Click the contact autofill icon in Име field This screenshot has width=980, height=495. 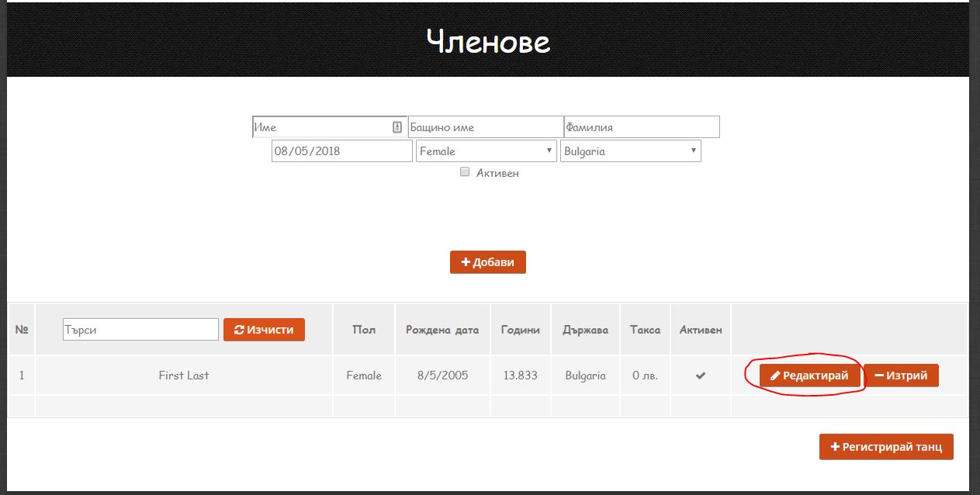tap(397, 127)
